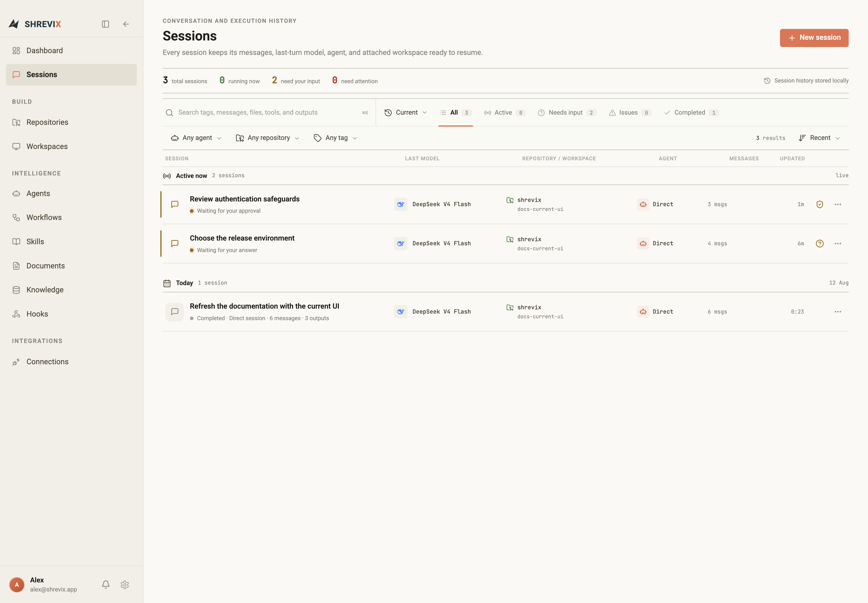868x603 pixels.
Task: Open the Any tag filter
Action: (x=335, y=138)
